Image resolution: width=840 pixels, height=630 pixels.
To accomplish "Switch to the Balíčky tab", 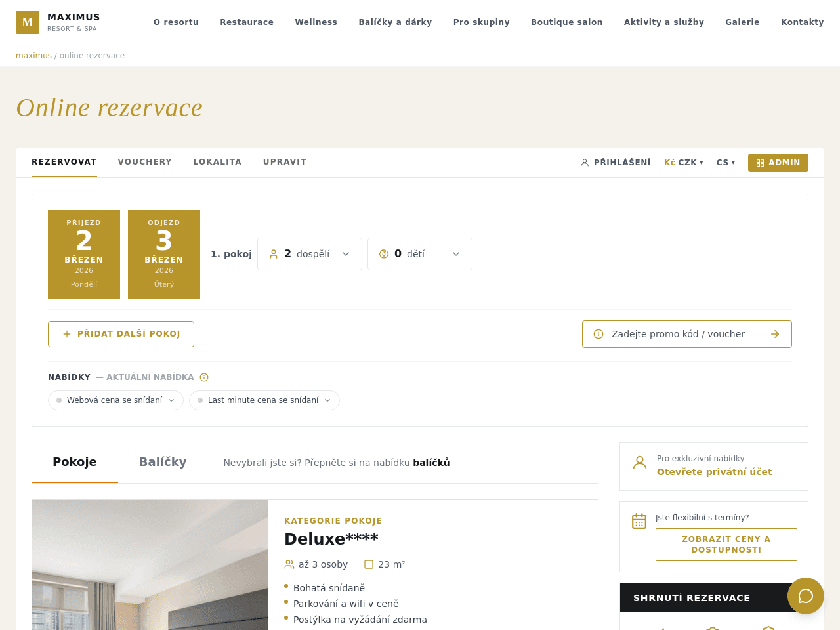I will [163, 462].
